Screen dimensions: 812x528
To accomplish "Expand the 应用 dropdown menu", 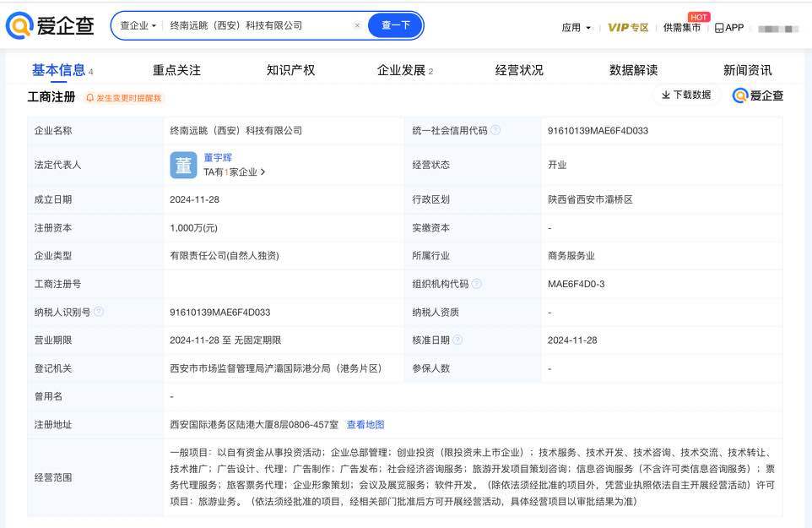I will 576,28.
